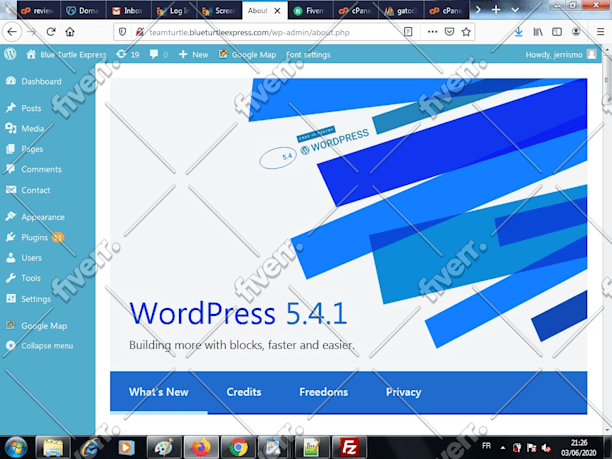
Task: Bookmark this page with the star icon
Action: coord(466,32)
